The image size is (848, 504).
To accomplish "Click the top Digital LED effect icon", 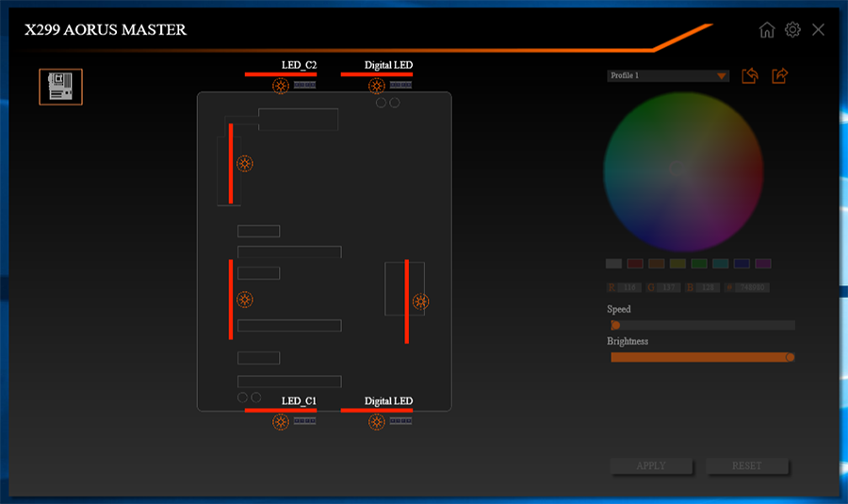I will pos(376,86).
